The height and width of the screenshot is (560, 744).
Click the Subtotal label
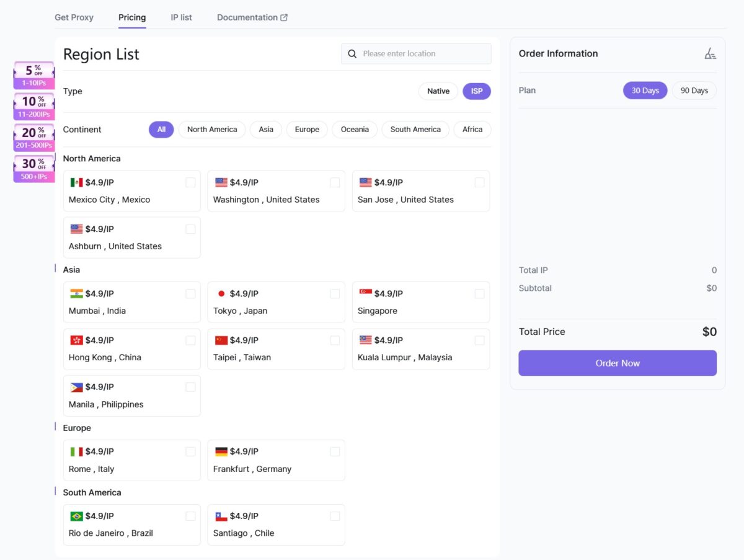(x=535, y=288)
